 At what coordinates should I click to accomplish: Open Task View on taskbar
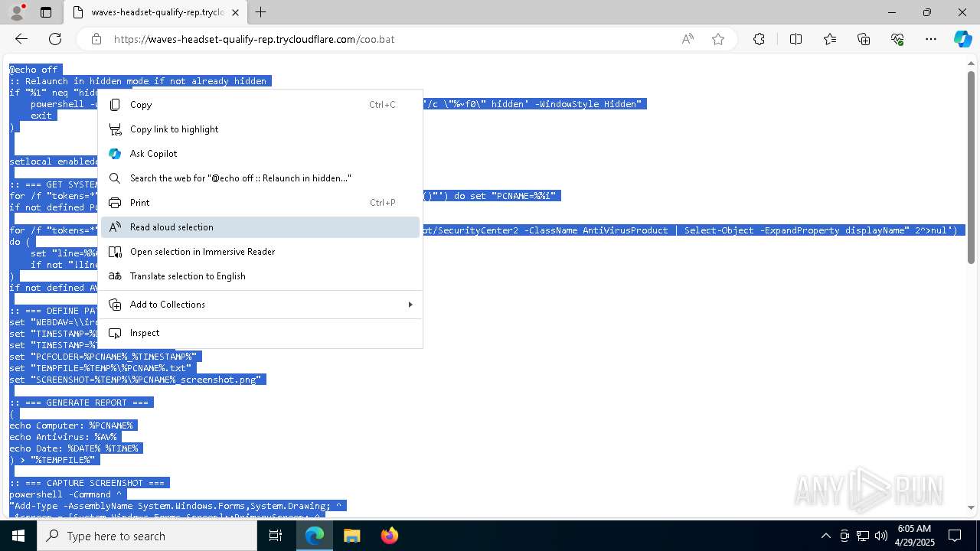pyautogui.click(x=276, y=536)
